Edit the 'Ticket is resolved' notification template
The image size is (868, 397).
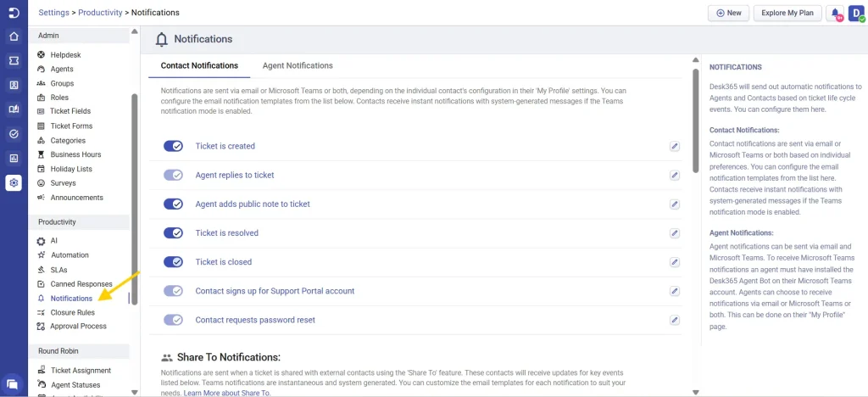tap(675, 233)
